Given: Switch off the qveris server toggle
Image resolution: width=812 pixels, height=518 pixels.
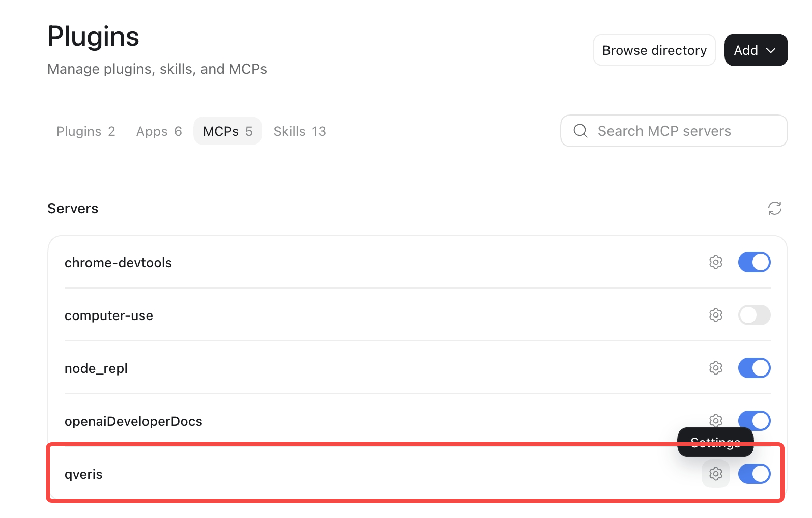Looking at the screenshot, I should point(755,474).
